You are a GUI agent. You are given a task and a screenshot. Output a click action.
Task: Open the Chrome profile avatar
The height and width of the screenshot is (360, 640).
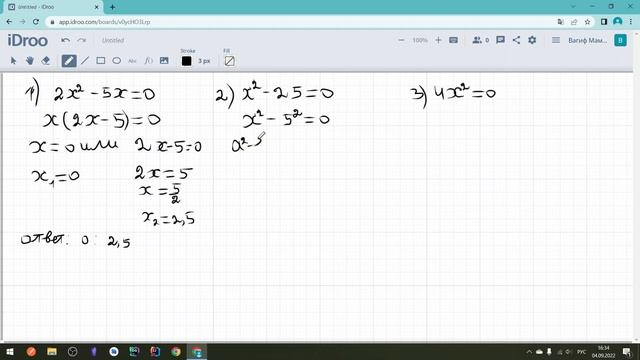618,21
